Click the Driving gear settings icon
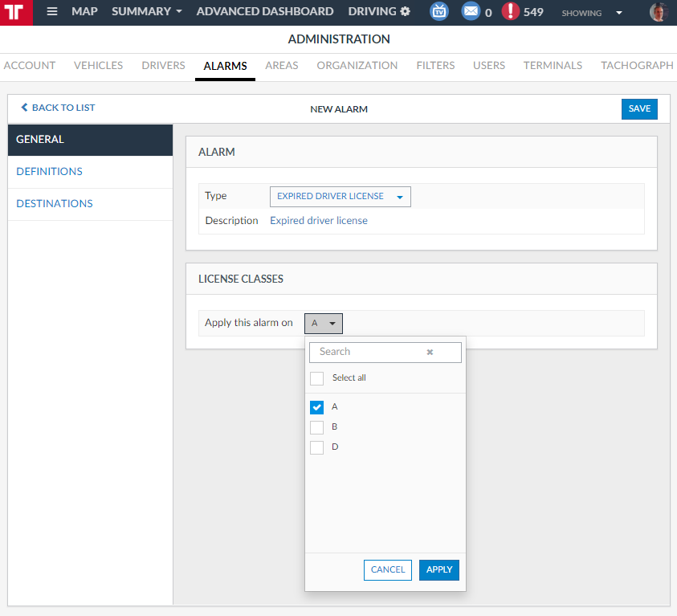The height and width of the screenshot is (616, 677). [405, 12]
